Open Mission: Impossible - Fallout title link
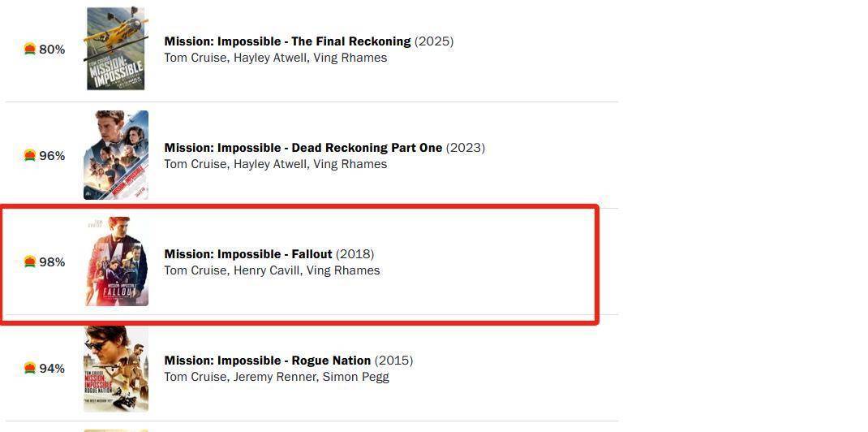Viewport: 868px width, 432px height. 248,254
